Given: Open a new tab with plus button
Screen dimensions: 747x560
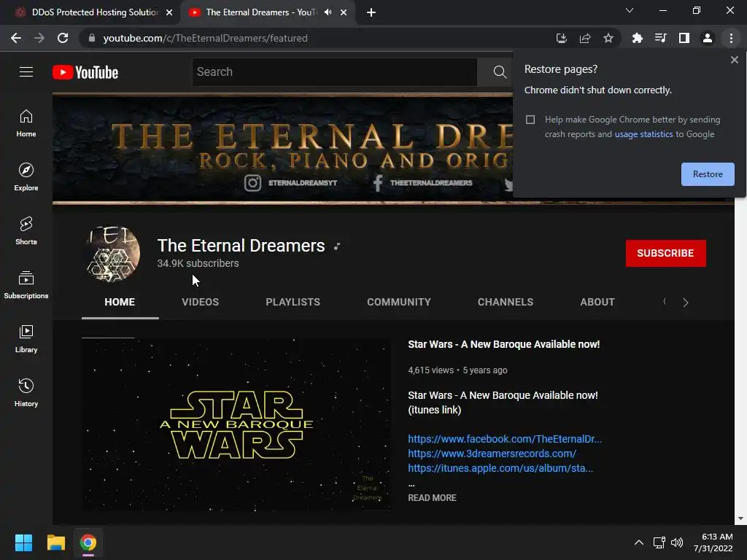Looking at the screenshot, I should [371, 12].
